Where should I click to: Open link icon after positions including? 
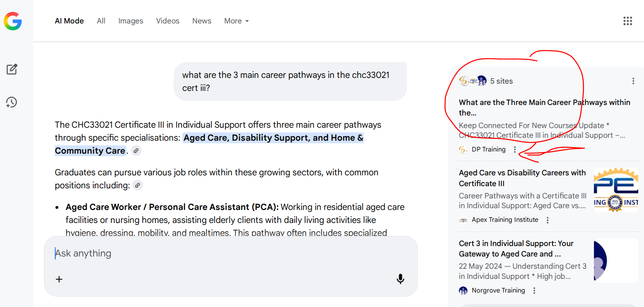(138, 185)
